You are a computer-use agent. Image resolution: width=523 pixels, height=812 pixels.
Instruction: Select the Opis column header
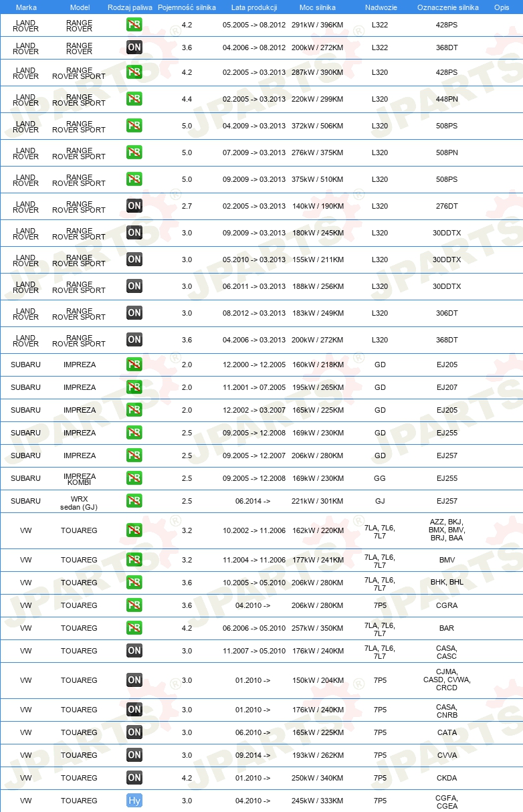[502, 7]
